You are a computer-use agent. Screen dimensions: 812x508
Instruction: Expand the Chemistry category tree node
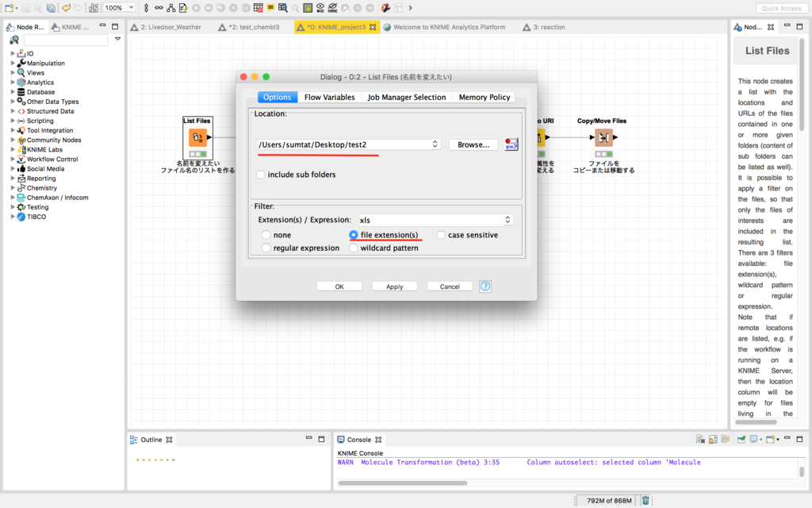[x=13, y=187]
